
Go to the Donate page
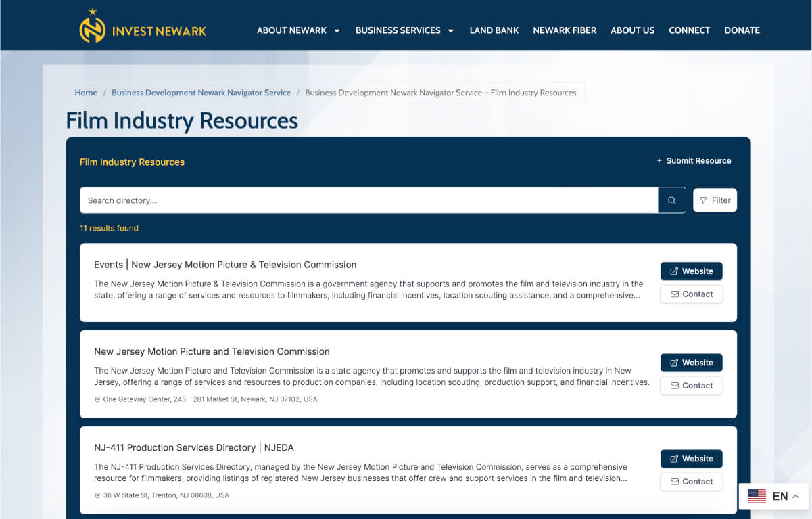[742, 30]
